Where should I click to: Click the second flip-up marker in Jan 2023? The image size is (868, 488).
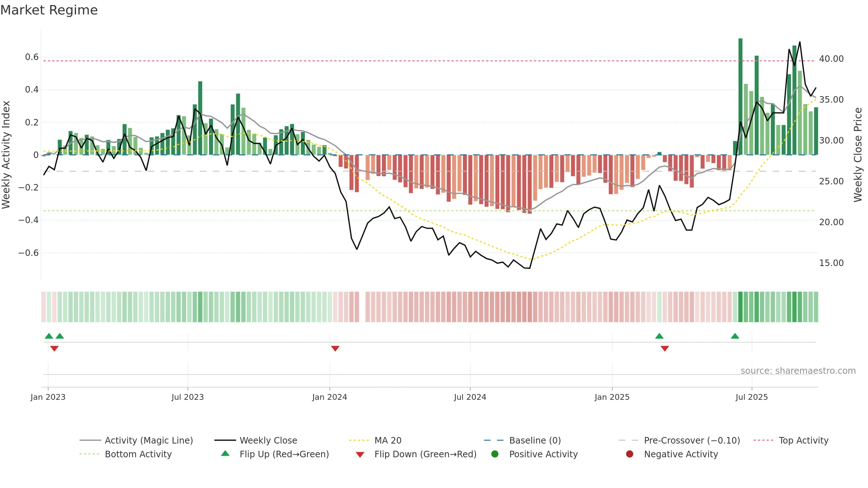(60, 336)
